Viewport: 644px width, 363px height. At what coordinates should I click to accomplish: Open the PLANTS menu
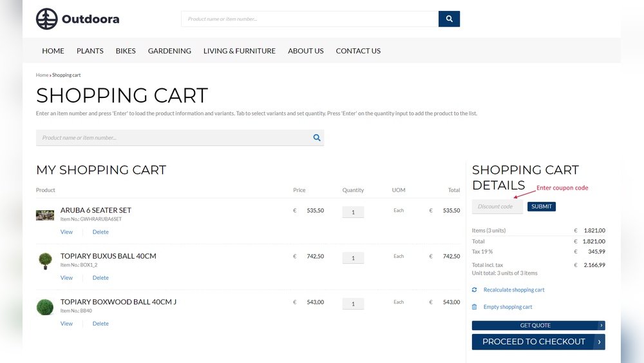tap(90, 50)
